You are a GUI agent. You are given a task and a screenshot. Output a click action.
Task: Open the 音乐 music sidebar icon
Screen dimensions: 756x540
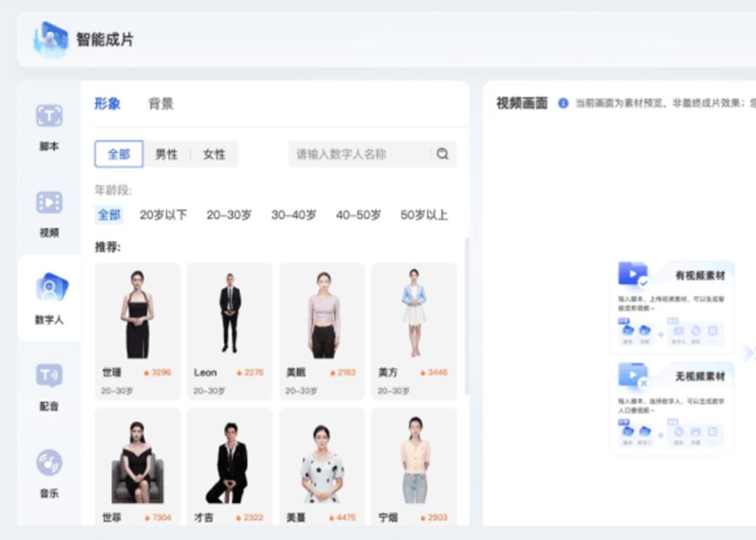point(49,463)
